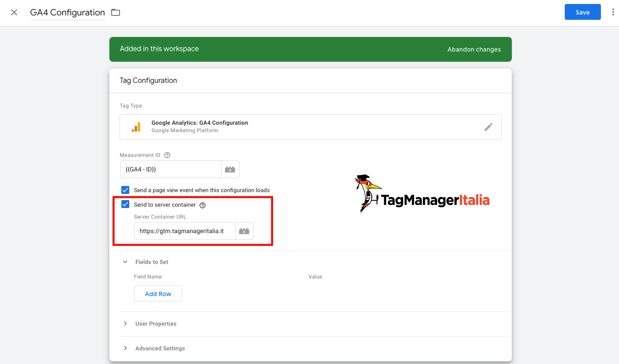Image resolution: width=619 pixels, height=364 pixels.
Task: Expand the Advanced Settings section
Action: (125, 348)
